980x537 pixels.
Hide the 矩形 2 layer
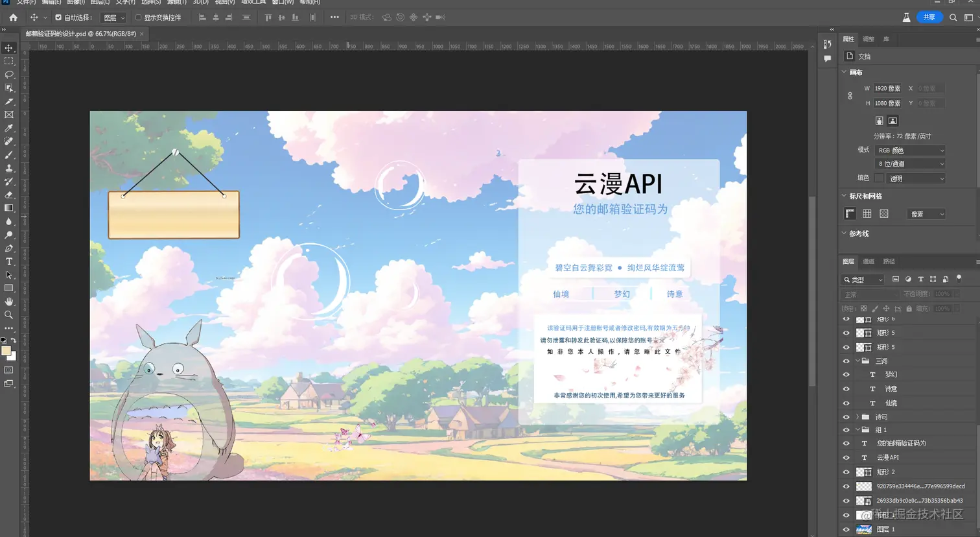pyautogui.click(x=846, y=471)
